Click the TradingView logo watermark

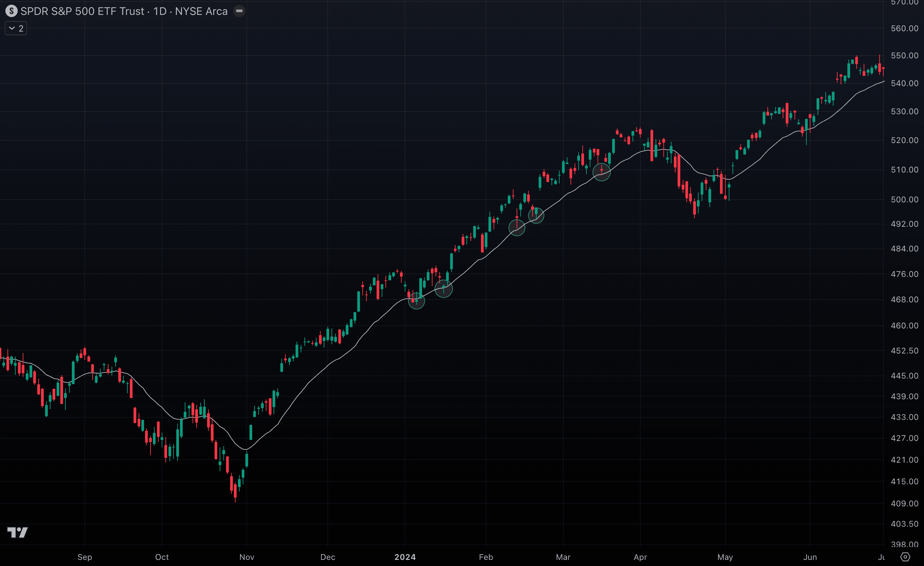coord(17,532)
